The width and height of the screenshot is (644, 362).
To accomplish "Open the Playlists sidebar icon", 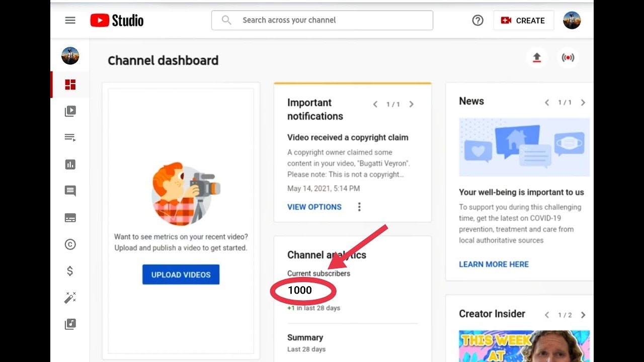I will tap(70, 138).
